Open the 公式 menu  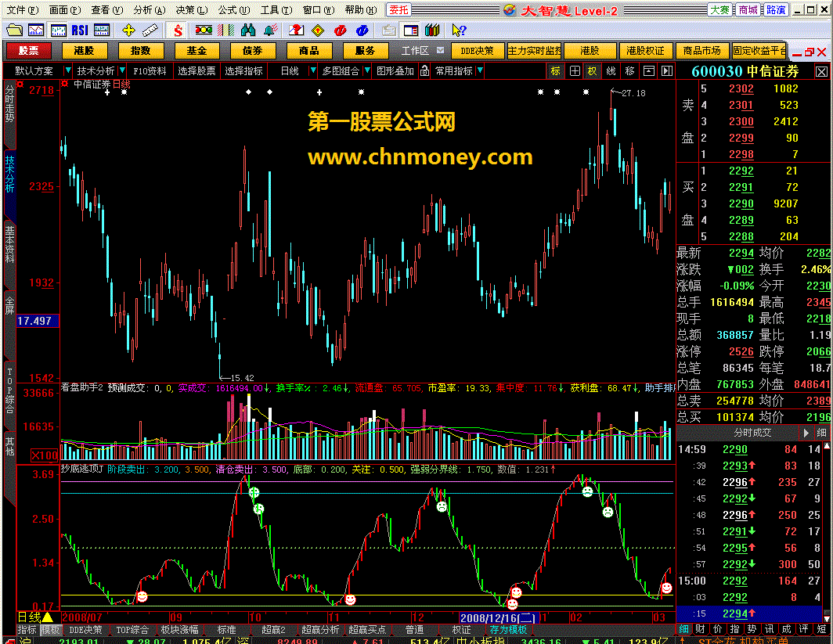point(234,10)
